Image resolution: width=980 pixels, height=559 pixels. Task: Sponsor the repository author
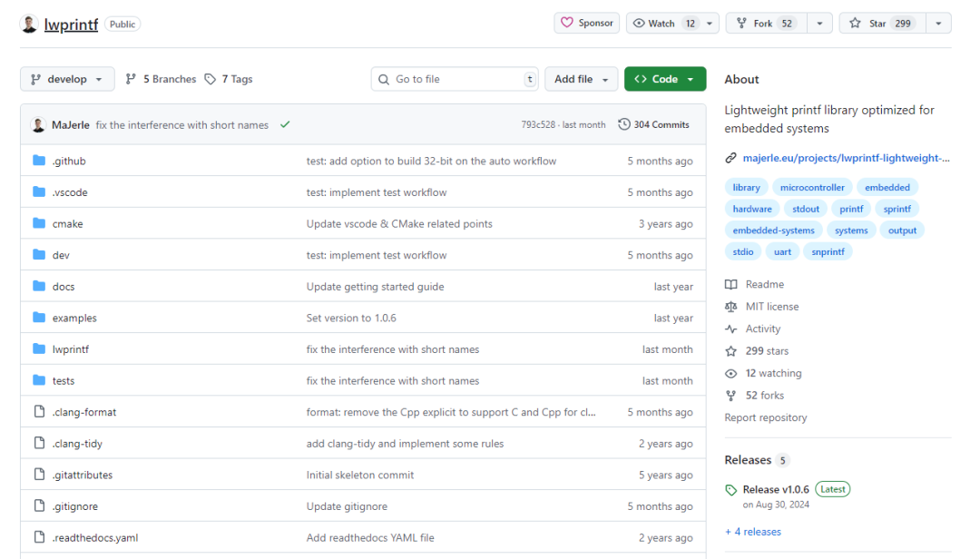587,24
